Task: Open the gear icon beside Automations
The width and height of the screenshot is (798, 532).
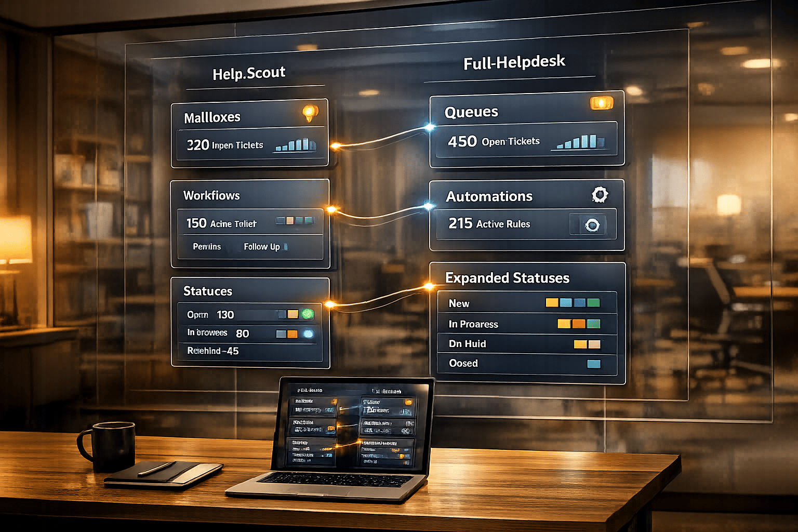Action: [600, 195]
